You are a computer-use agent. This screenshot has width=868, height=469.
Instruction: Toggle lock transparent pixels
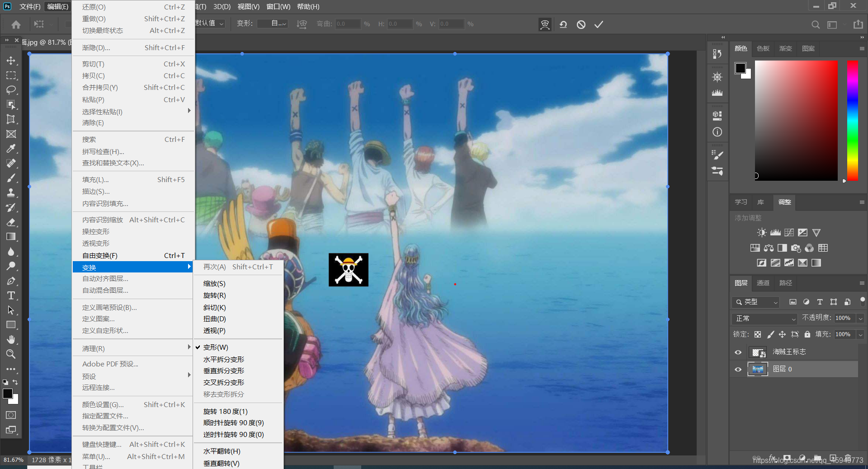point(758,334)
